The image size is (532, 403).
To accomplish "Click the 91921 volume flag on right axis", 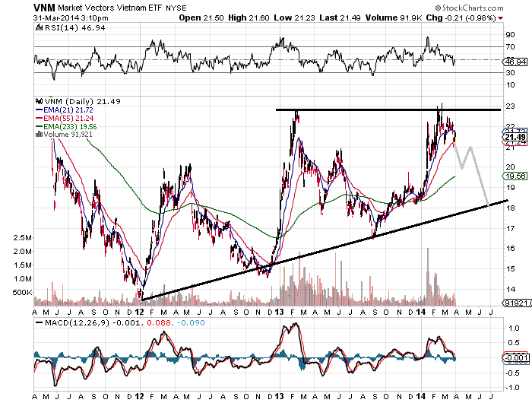I will 516,303.
